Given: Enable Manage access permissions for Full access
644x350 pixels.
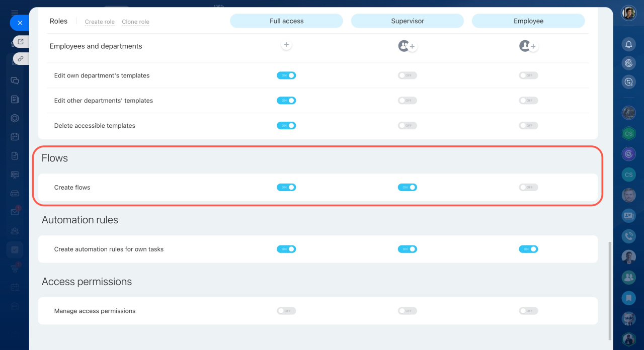Looking at the screenshot, I should (x=286, y=311).
